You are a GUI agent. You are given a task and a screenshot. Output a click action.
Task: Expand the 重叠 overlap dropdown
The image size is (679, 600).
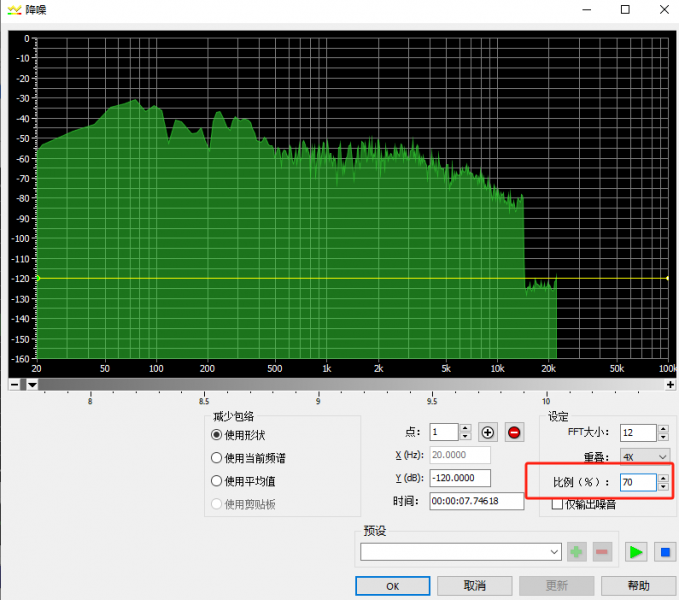[644, 456]
